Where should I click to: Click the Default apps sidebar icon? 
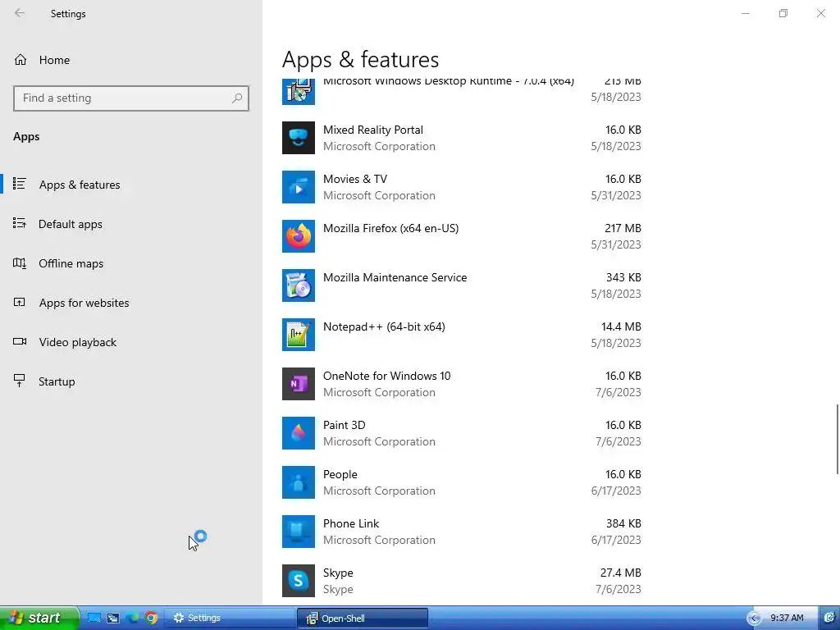[20, 223]
